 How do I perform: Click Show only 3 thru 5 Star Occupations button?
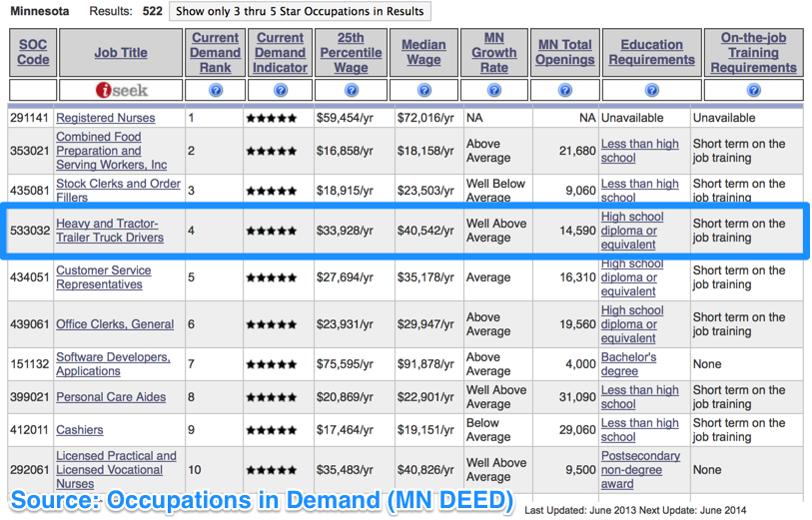tap(300, 11)
